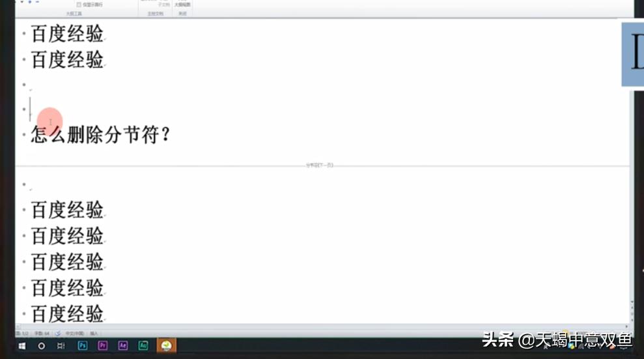Click the horizontal scrollbar under the document
Viewport: 644px width, 359px height.
(x=322, y=326)
